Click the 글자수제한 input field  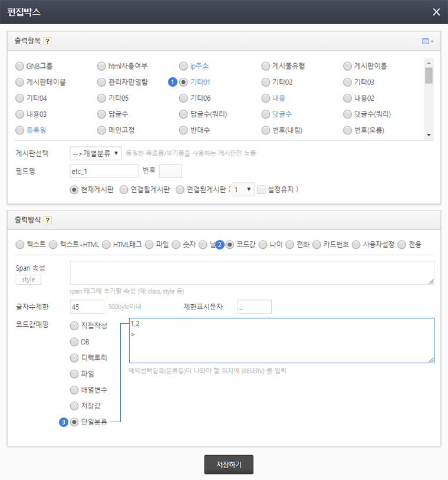coord(87,307)
